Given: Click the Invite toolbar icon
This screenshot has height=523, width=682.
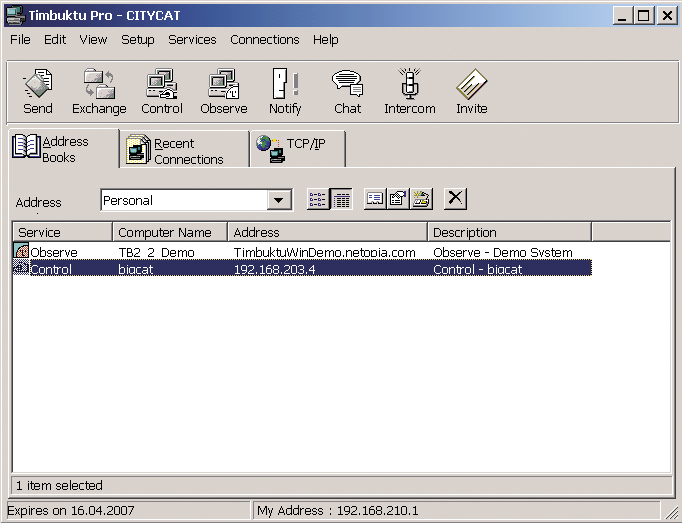Looking at the screenshot, I should pyautogui.click(x=471, y=92).
